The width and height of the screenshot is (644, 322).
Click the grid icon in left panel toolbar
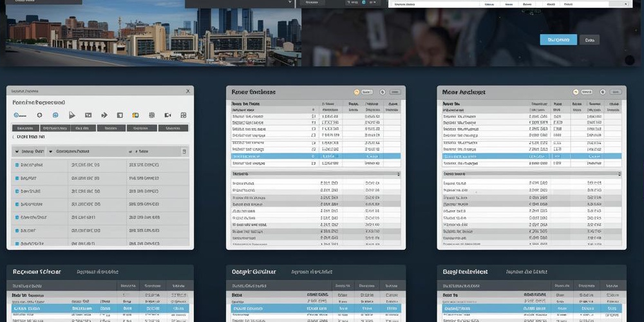(x=151, y=115)
